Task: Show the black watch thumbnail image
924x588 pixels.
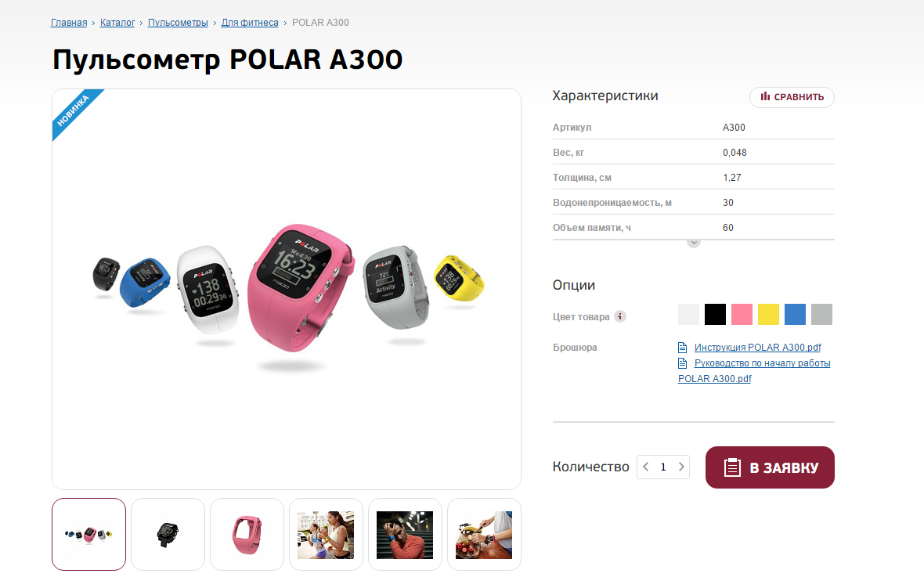Action: click(x=168, y=535)
